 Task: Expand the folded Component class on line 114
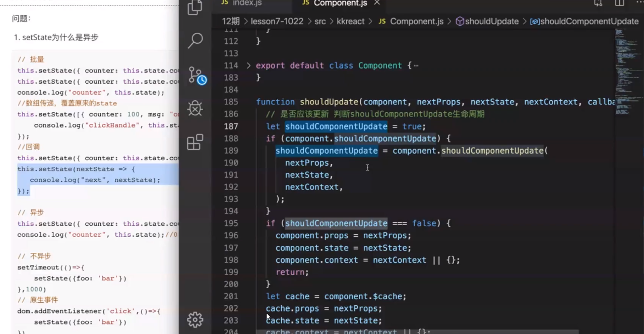[x=247, y=65]
